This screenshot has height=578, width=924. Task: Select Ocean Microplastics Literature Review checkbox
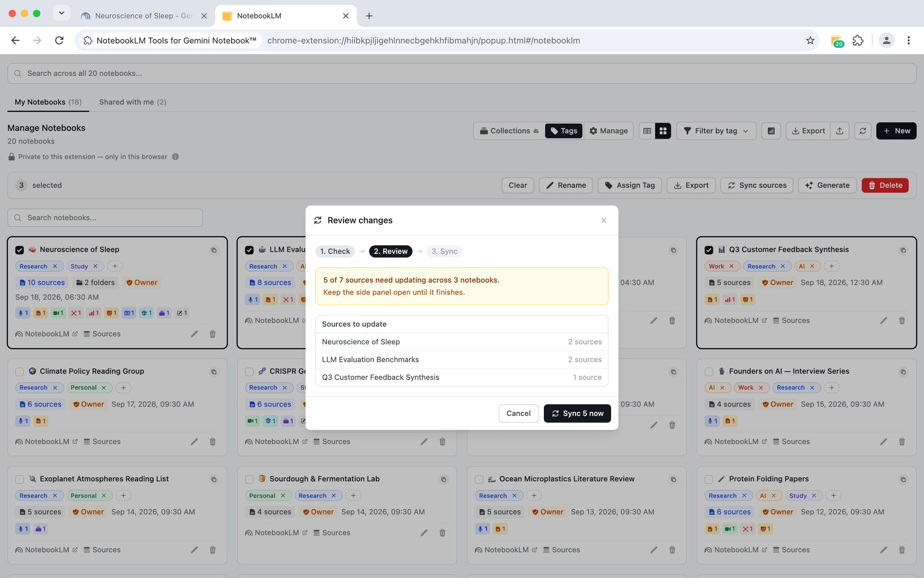coord(479,480)
